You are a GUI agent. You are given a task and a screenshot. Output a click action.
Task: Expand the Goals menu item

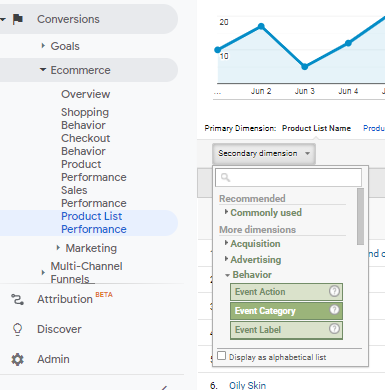click(65, 46)
